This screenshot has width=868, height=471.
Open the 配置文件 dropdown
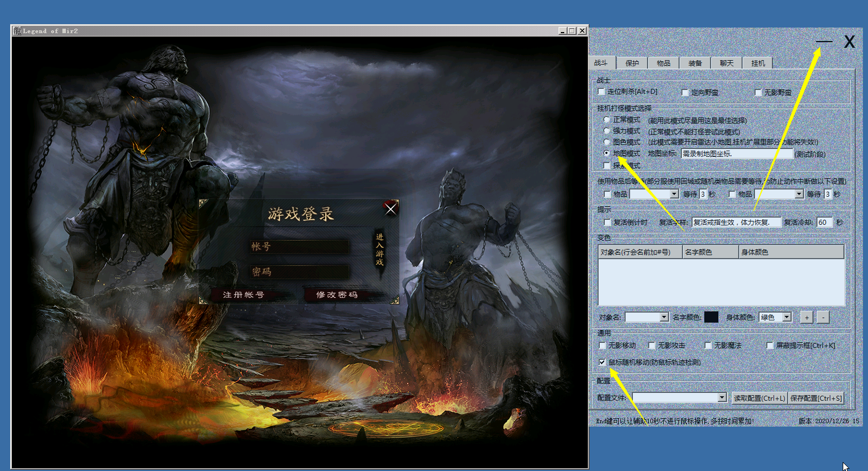tap(722, 397)
